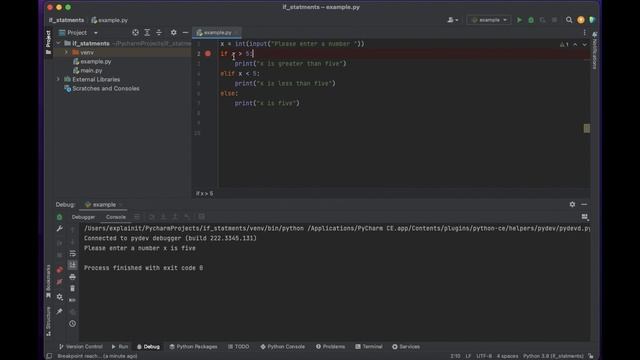Print console output with printer icon

click(x=72, y=277)
